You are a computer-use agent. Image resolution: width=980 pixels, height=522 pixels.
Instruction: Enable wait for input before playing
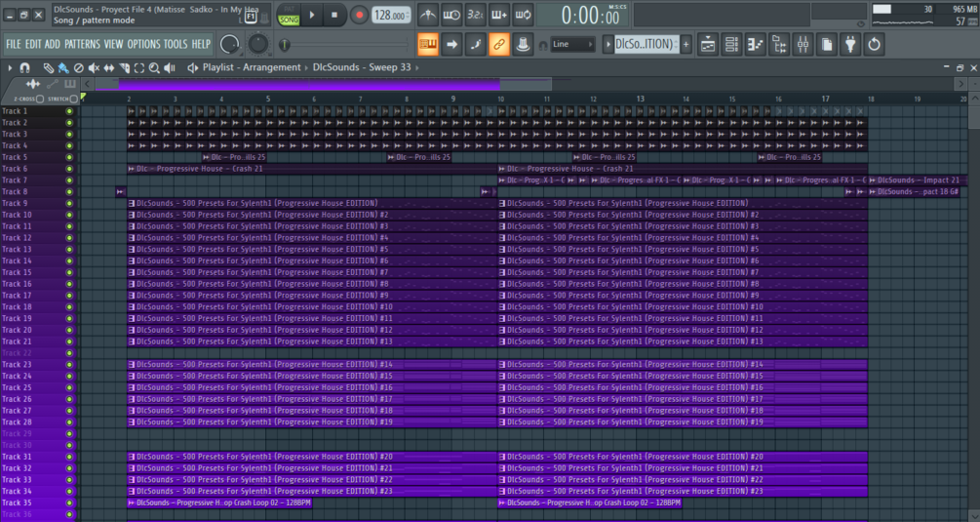pos(451,15)
